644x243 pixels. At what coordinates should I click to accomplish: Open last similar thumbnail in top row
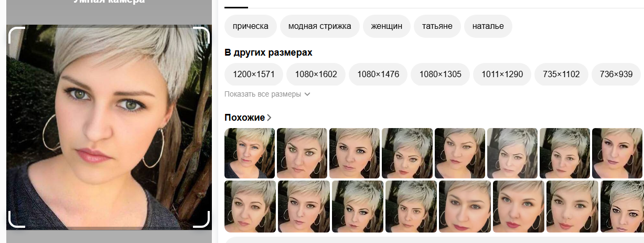click(x=617, y=153)
